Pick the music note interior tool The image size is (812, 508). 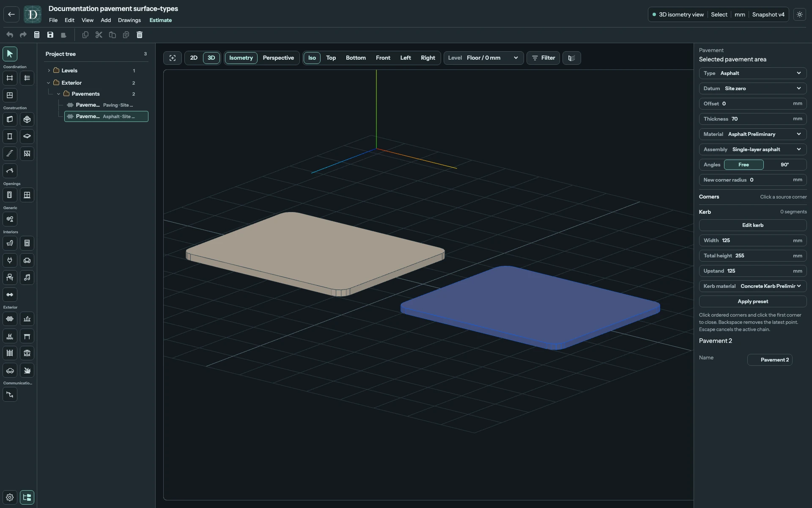[27, 277]
